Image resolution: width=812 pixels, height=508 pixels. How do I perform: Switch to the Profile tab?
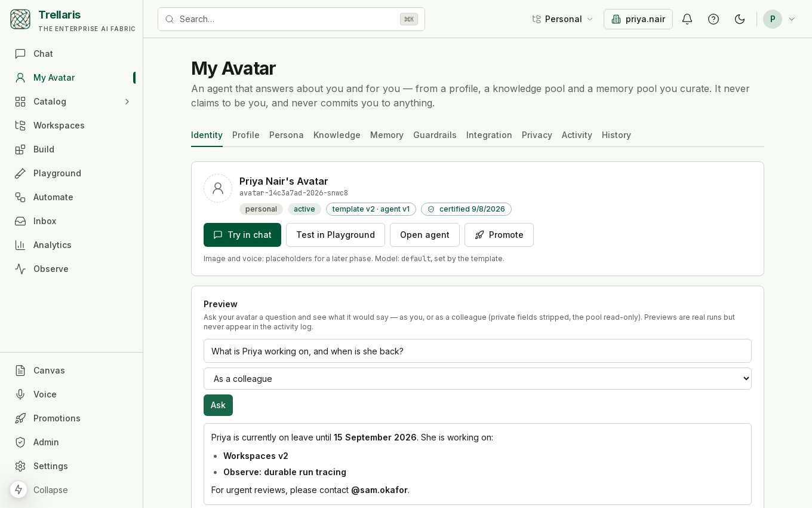pyautogui.click(x=246, y=135)
